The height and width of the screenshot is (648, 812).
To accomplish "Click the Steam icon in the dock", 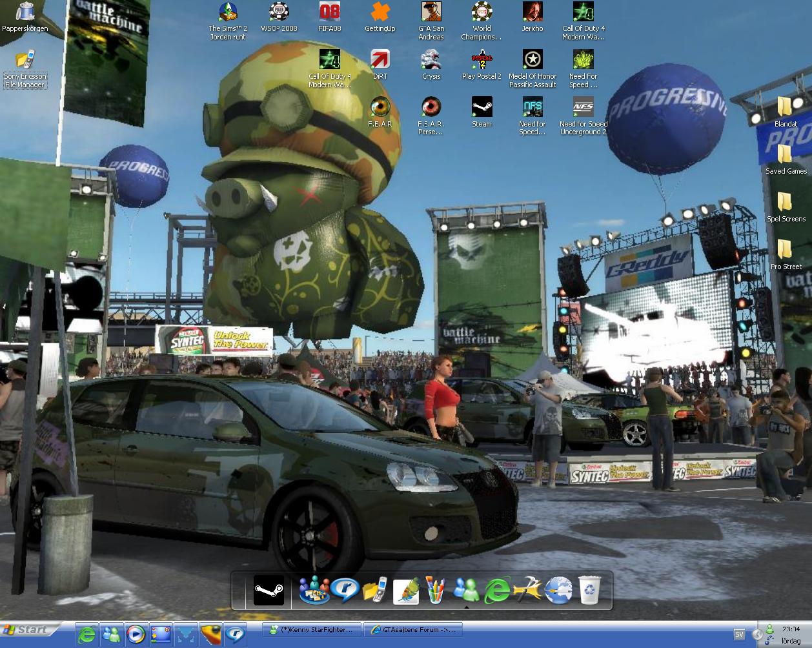I will pos(269,590).
